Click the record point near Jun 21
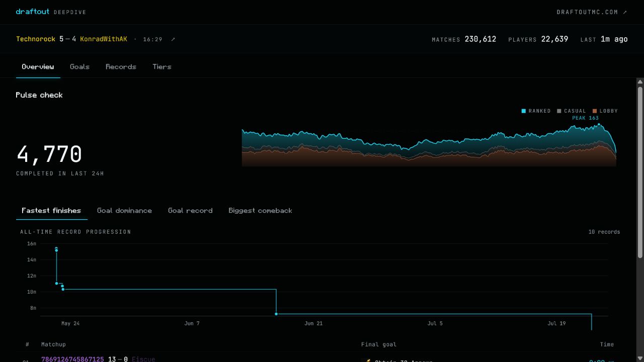Image resolution: width=644 pixels, height=362 pixels. [x=276, y=314]
